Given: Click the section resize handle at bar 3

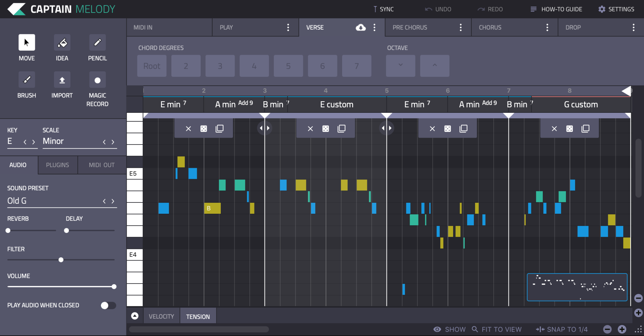Looking at the screenshot, I should tap(264, 128).
